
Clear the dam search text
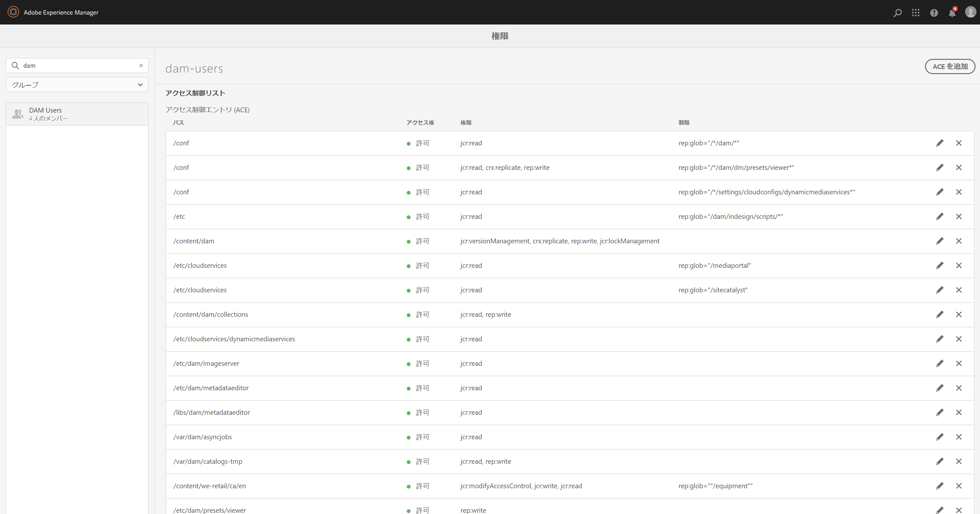pos(141,66)
